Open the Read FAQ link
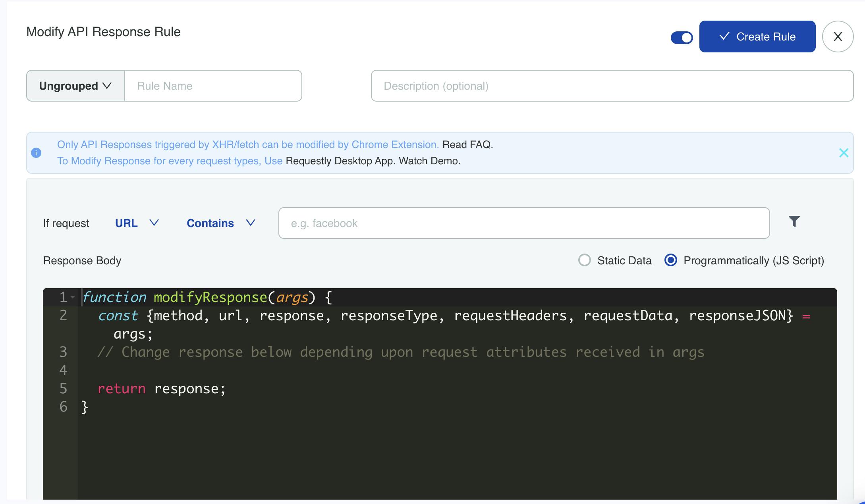The image size is (865, 504). (x=467, y=144)
